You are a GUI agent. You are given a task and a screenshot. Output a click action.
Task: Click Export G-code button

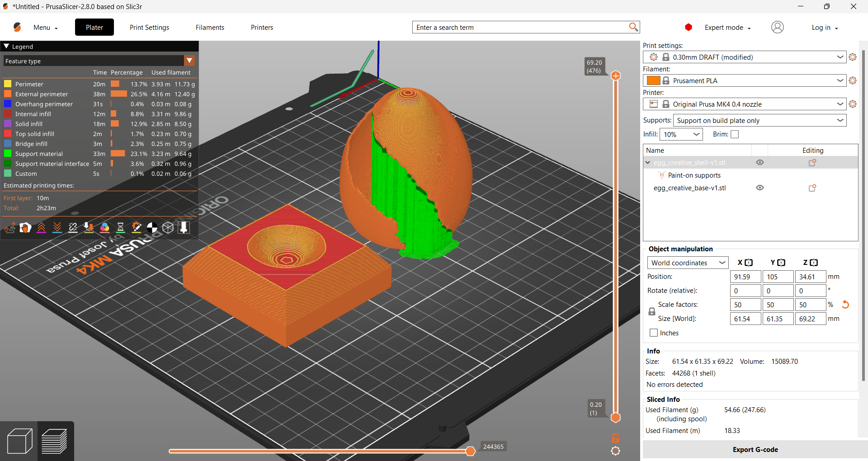[x=755, y=449]
